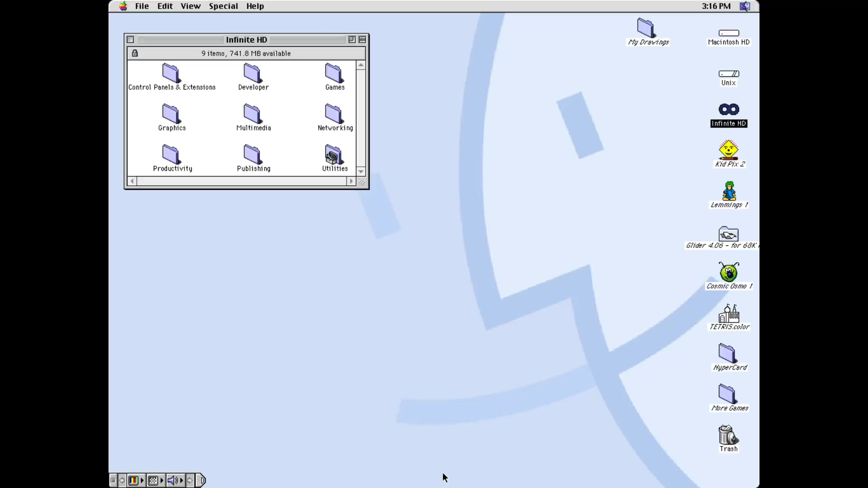Click the vertical scrollbar down arrow
Viewport: 868px width, 488px height.
tap(361, 172)
